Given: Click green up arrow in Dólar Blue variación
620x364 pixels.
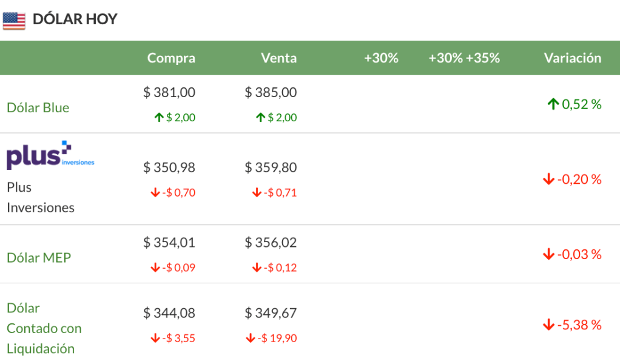Looking at the screenshot, I should coord(553,104).
